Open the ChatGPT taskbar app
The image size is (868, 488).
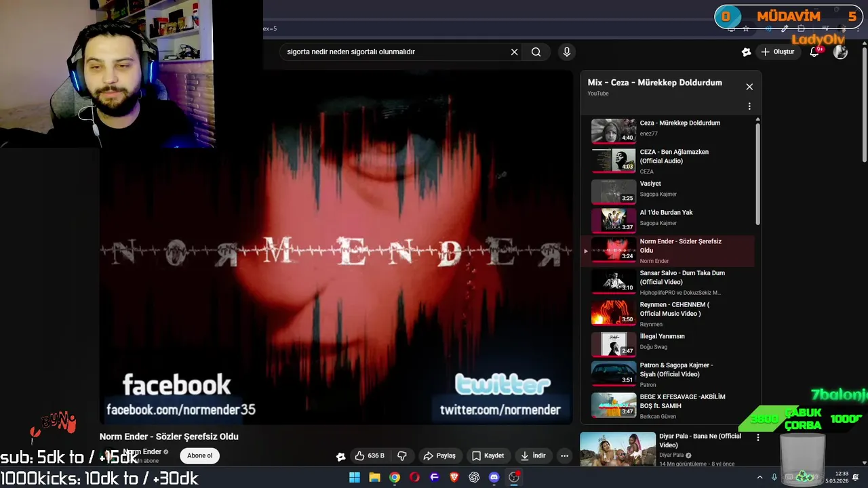point(474,477)
